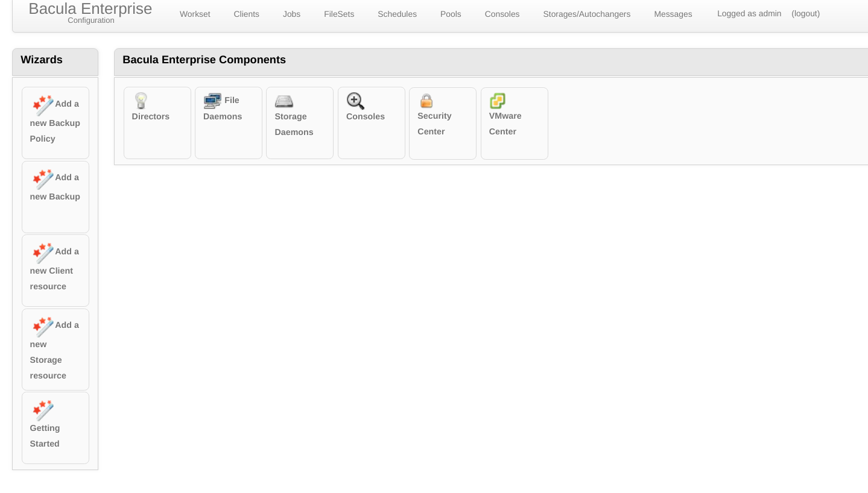Image resolution: width=868 pixels, height=493 pixels.
Task: Click the Directors lightbulb icon
Action: click(141, 101)
